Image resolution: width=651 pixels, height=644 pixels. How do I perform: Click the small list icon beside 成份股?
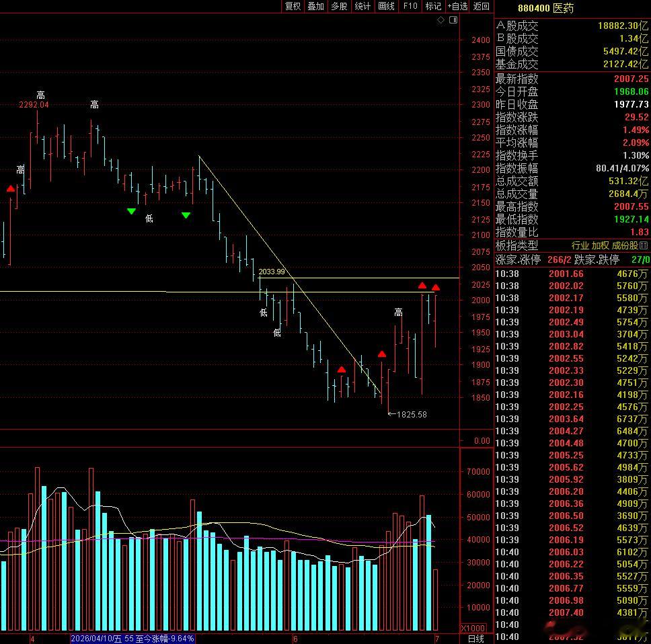click(x=644, y=245)
